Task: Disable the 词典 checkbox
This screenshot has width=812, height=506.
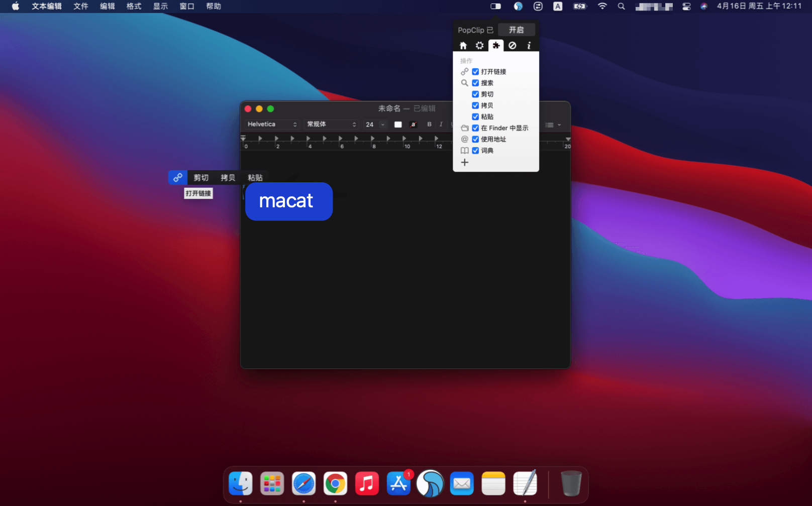Action: [475, 151]
